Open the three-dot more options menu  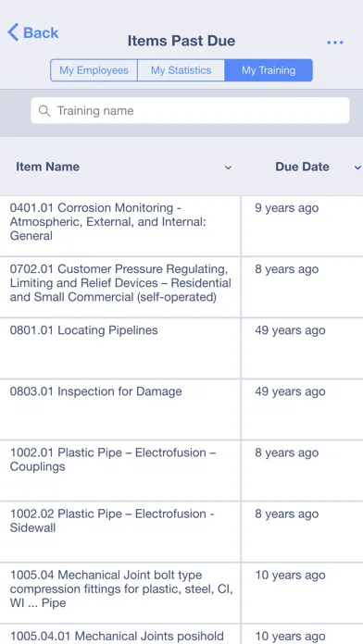(335, 43)
